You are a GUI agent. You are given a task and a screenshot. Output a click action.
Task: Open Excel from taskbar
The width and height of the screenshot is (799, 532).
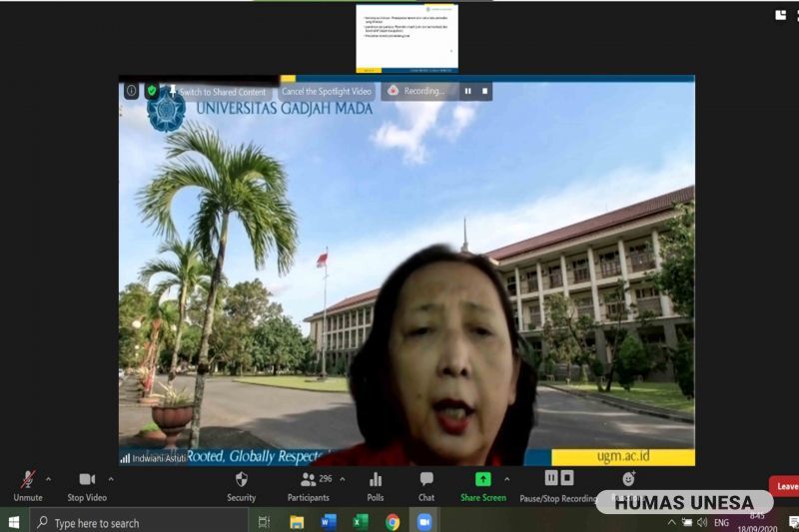point(361,522)
